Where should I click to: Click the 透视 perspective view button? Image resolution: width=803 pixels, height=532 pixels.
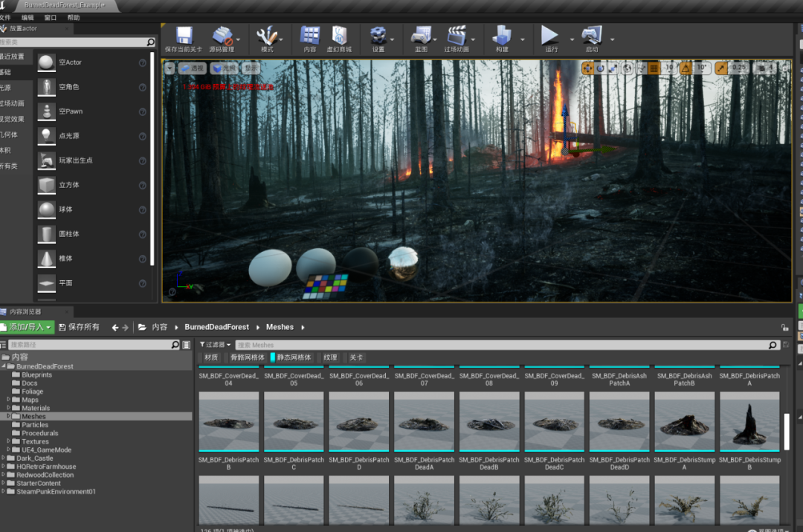pos(192,68)
